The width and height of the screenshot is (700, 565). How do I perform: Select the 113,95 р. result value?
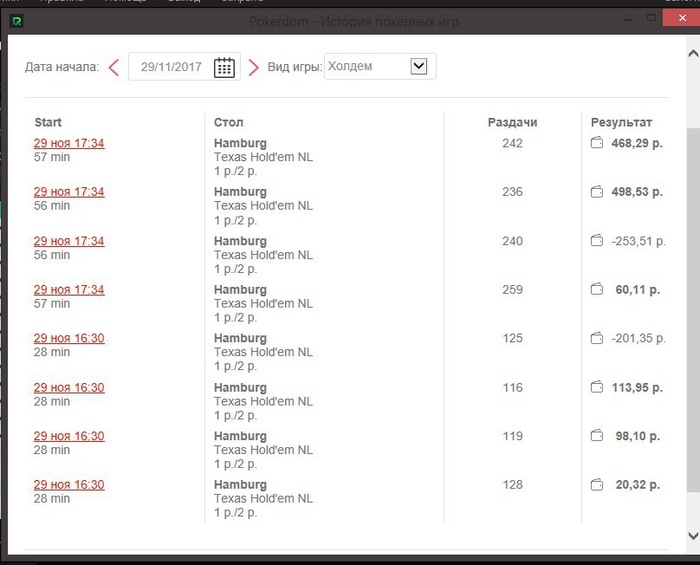click(x=637, y=387)
